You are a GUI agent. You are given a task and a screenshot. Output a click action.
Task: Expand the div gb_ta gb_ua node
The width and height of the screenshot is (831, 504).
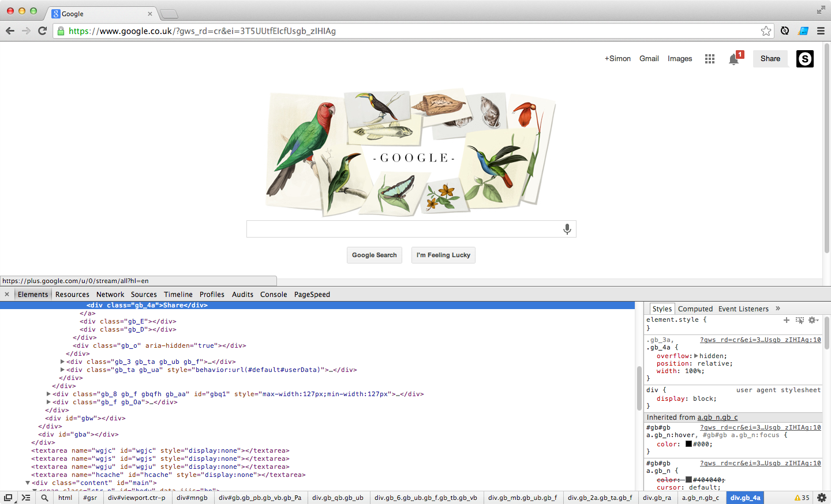[62, 370]
